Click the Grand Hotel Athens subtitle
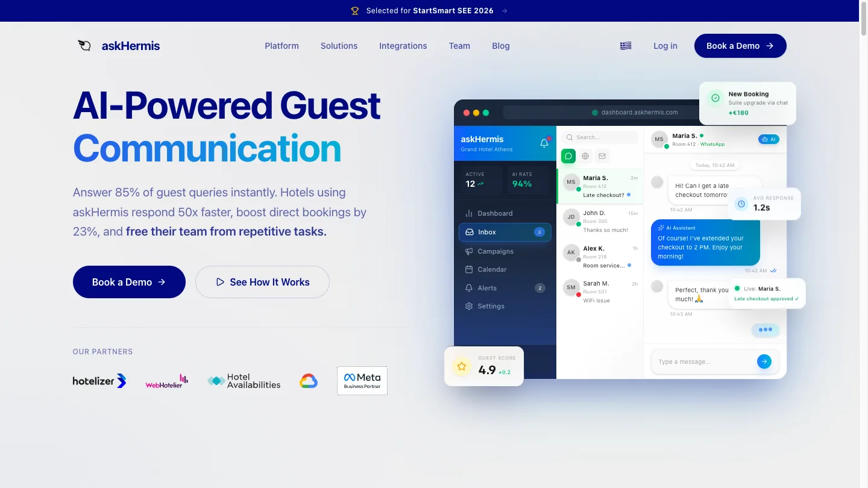 (486, 149)
